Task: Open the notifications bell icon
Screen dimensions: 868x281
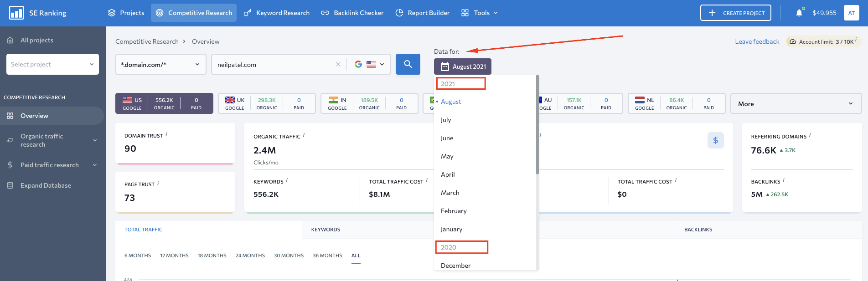Action: (x=799, y=13)
